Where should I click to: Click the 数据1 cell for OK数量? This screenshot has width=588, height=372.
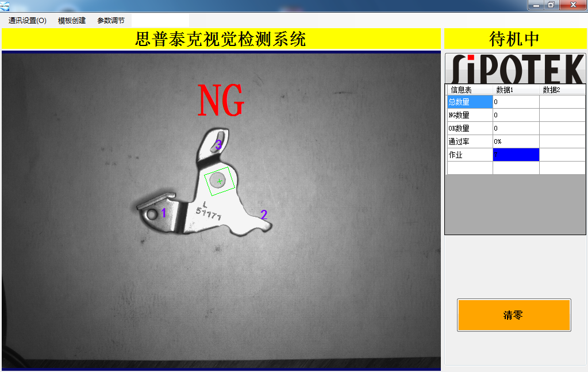(x=516, y=128)
